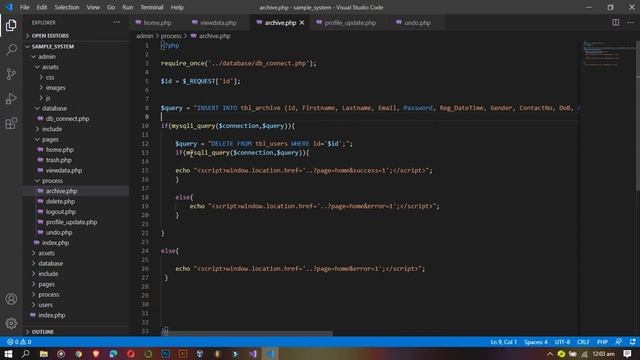Image resolution: width=640 pixels, height=360 pixels.
Task: Click the notifications bell in status bar
Action: (633, 342)
